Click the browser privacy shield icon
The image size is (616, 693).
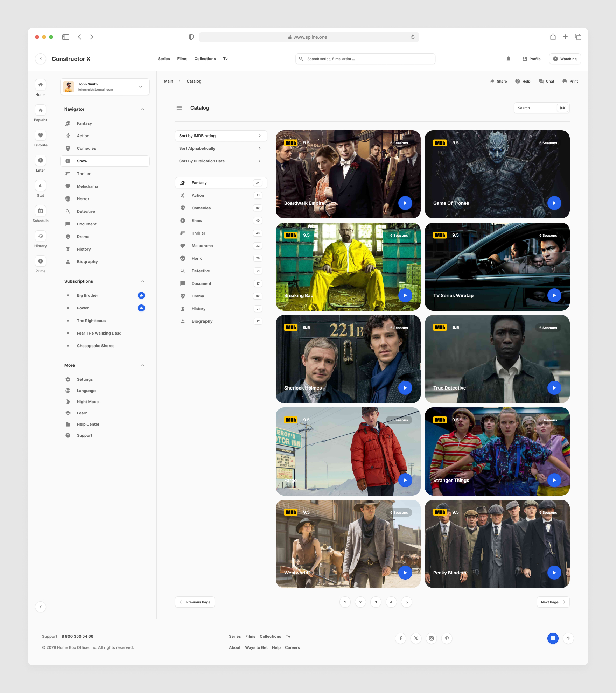click(191, 37)
